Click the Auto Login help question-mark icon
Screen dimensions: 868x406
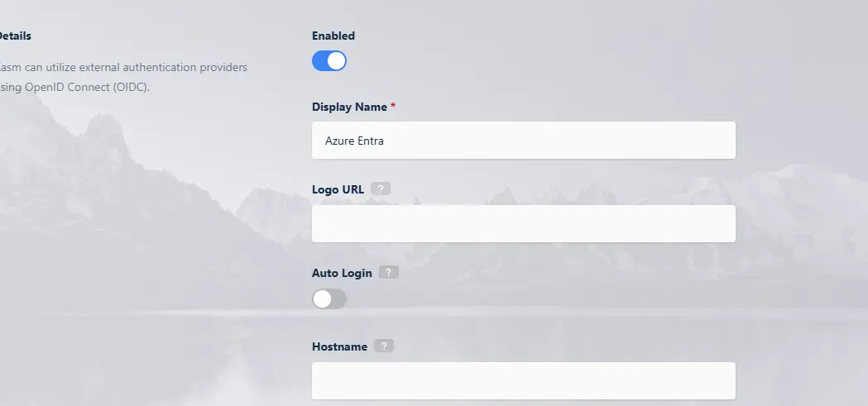tap(389, 272)
